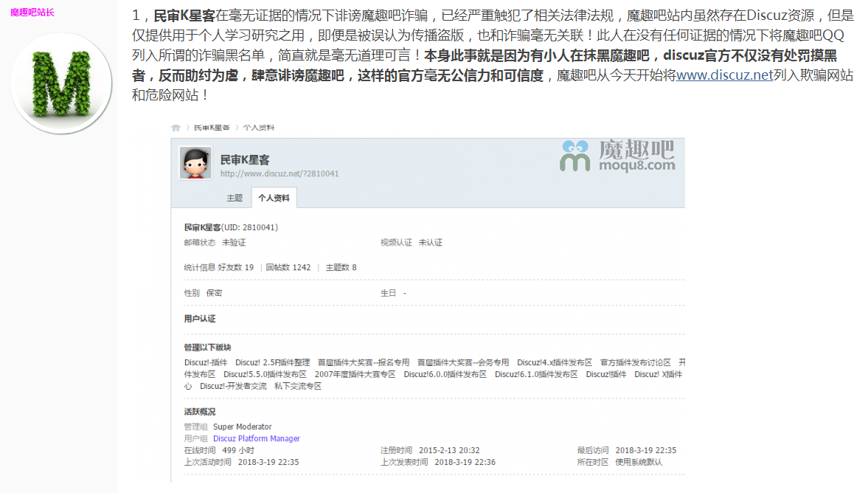This screenshot has height=493, width=868.
Task: Click the 主题数 8 statistic
Action: (341, 268)
